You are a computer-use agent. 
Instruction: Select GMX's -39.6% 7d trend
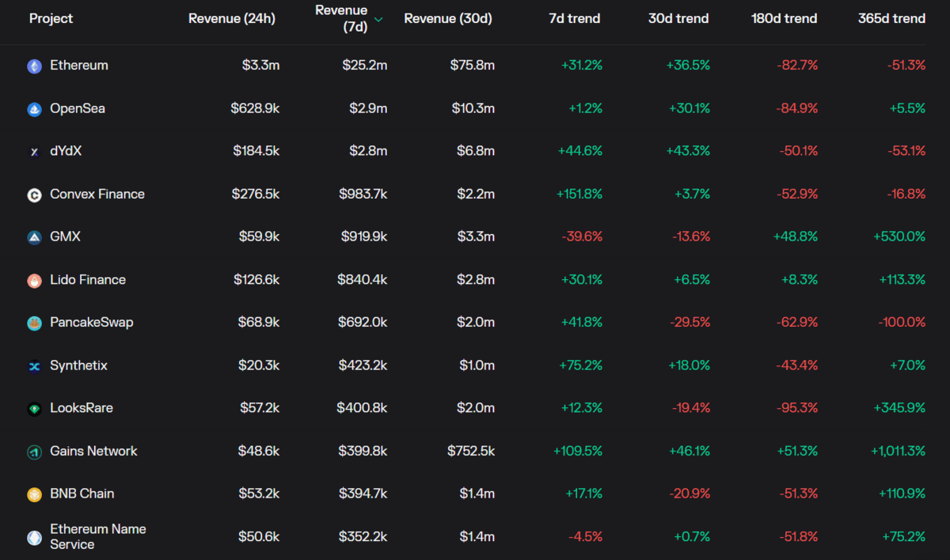pyautogui.click(x=582, y=236)
